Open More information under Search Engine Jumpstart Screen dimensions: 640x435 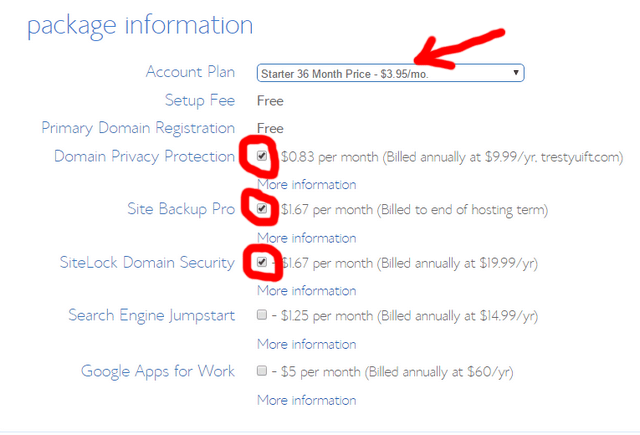(x=307, y=344)
